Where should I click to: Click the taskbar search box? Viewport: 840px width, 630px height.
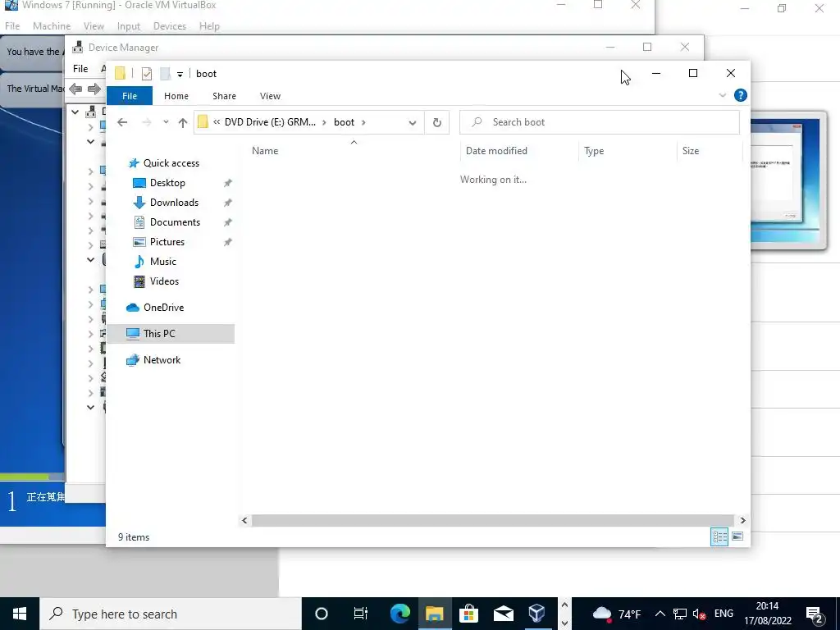point(171,614)
